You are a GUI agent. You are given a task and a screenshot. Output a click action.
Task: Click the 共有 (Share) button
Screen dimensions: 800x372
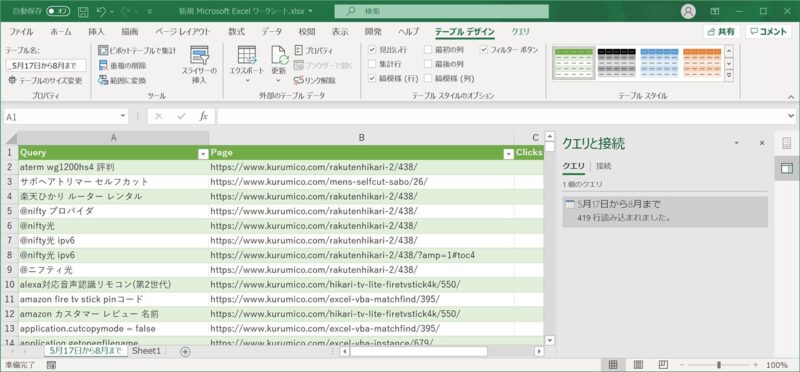pos(721,32)
